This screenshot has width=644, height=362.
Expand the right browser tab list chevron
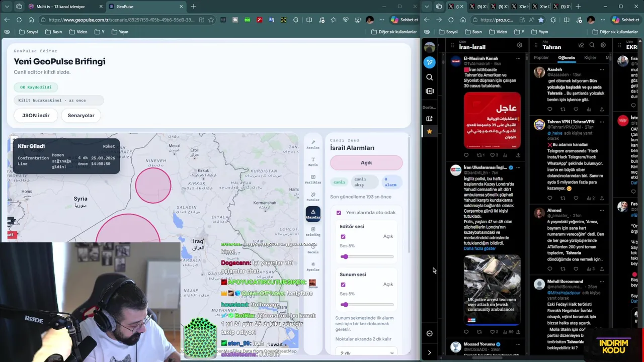[x=427, y=7]
